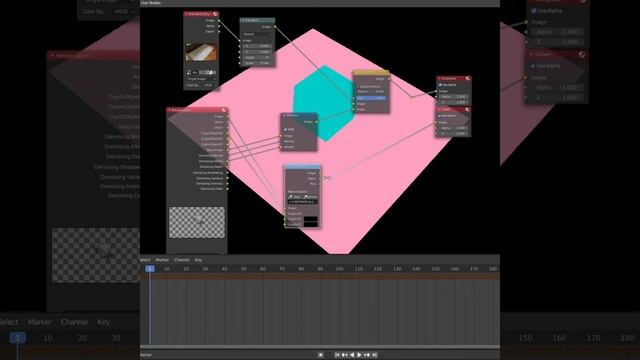Image resolution: width=640 pixels, height=360 pixels.
Task: Click Z value field in Composite node
Action: (453, 102)
